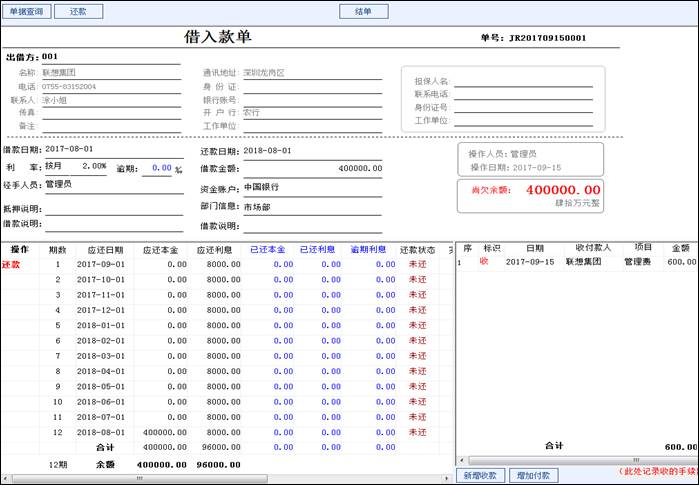The height and width of the screenshot is (485, 699).
Task: Open the 利率 按月 period selector
Action: pos(60,166)
